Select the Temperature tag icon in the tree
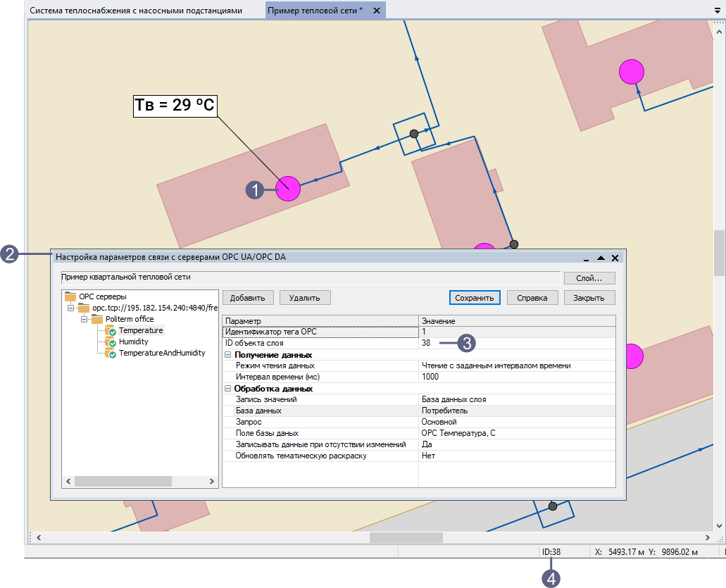Viewport: 726px width, 588px height. (x=111, y=330)
